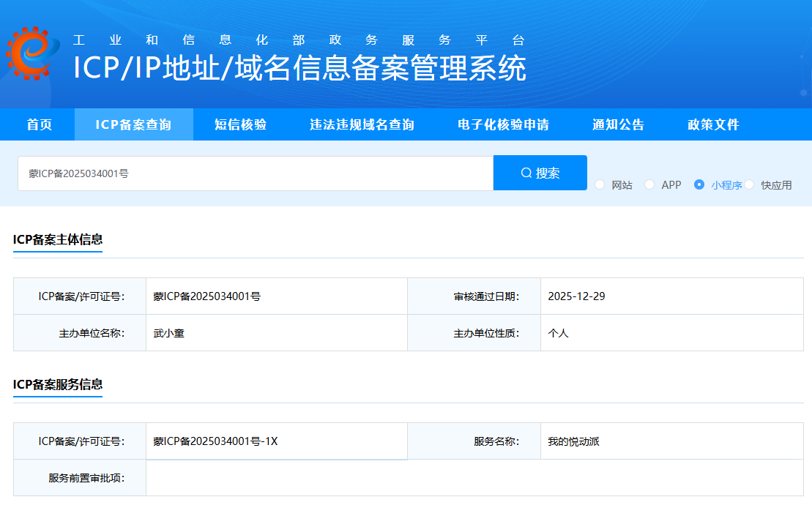Open the 首页 navigation tab
Image resolution: width=812 pixels, height=516 pixels.
point(40,124)
